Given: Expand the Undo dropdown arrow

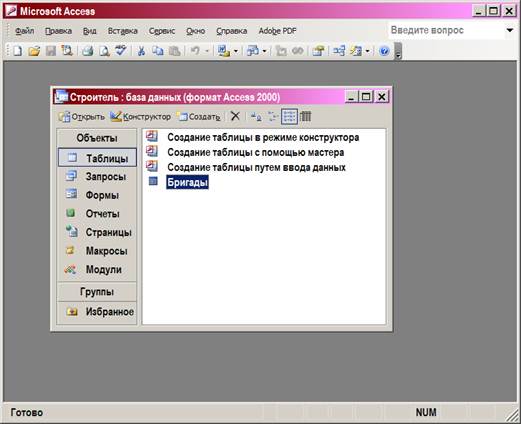Looking at the screenshot, I should [x=207, y=51].
